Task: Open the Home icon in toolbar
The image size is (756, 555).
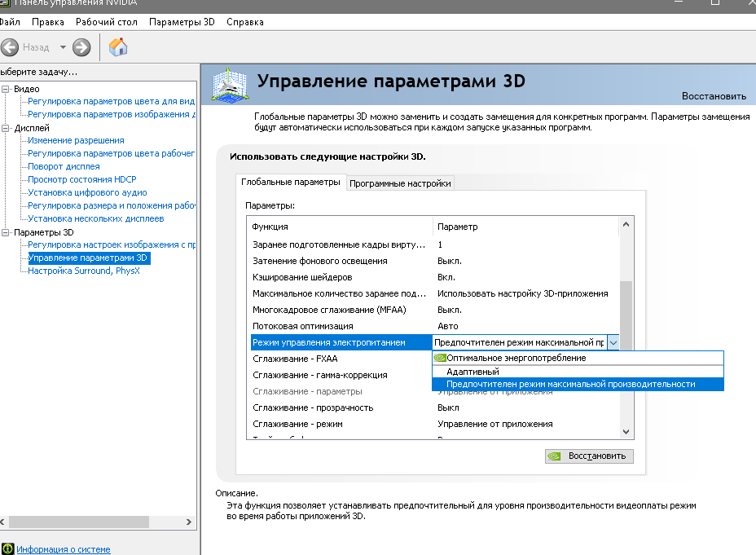Action: point(118,46)
